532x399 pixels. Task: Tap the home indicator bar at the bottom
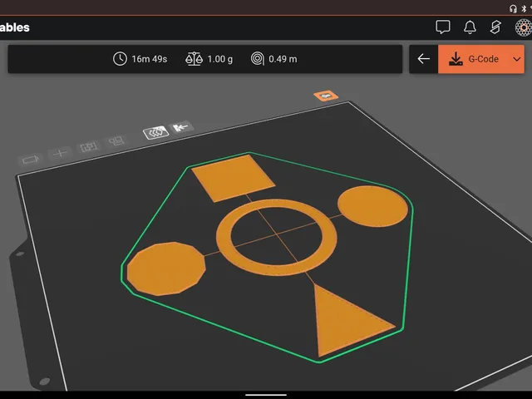266,395
